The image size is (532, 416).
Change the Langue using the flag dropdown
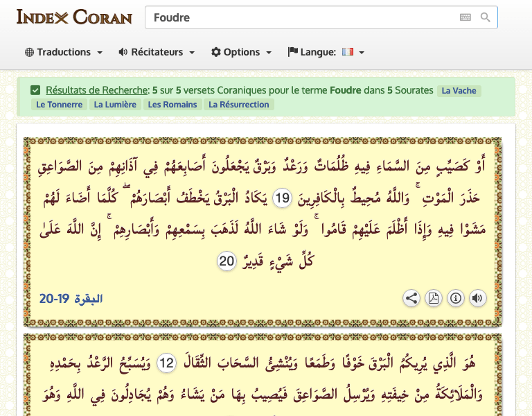point(352,52)
